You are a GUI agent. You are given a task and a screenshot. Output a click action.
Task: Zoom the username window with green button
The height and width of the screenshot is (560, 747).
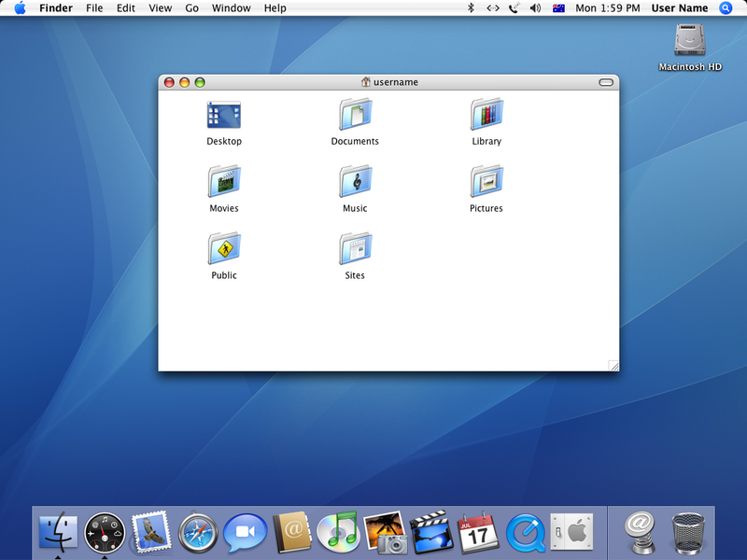pos(200,82)
